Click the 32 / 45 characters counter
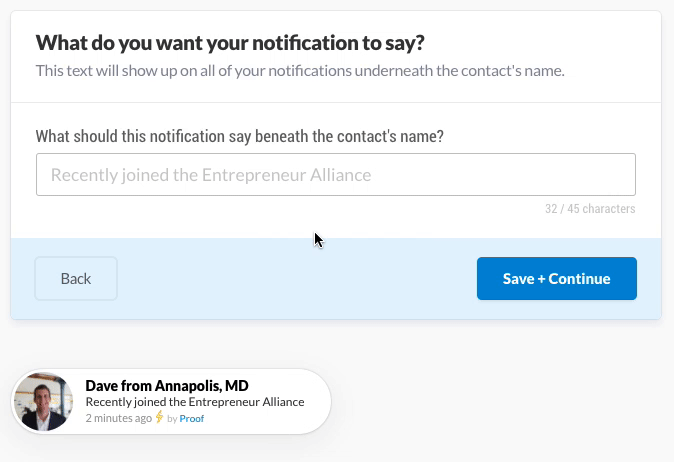This screenshot has width=674, height=462. coord(590,209)
